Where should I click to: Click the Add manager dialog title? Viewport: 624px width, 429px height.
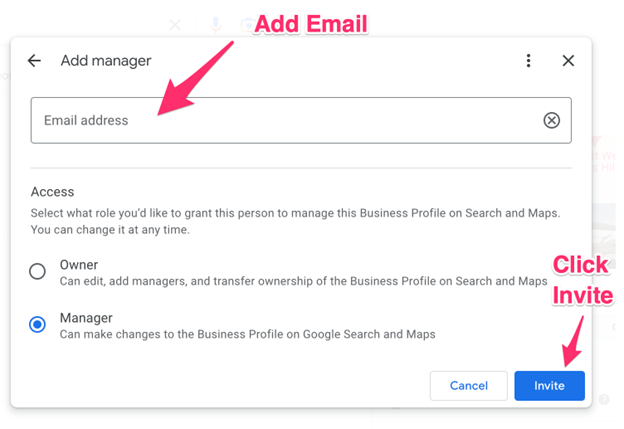pyautogui.click(x=106, y=60)
